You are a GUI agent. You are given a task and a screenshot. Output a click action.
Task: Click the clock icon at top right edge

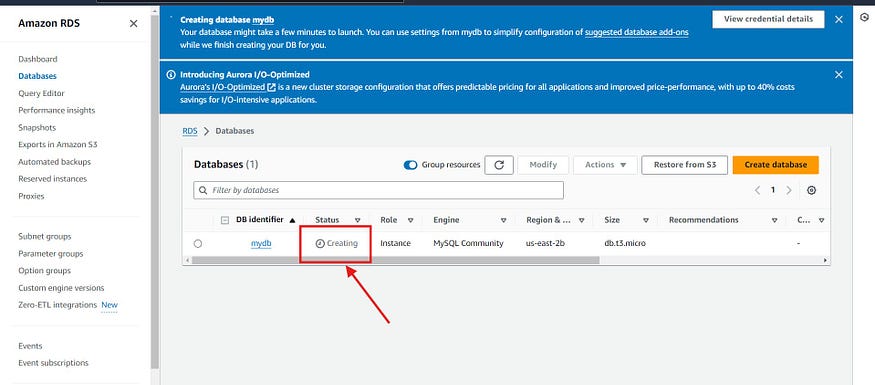point(864,18)
